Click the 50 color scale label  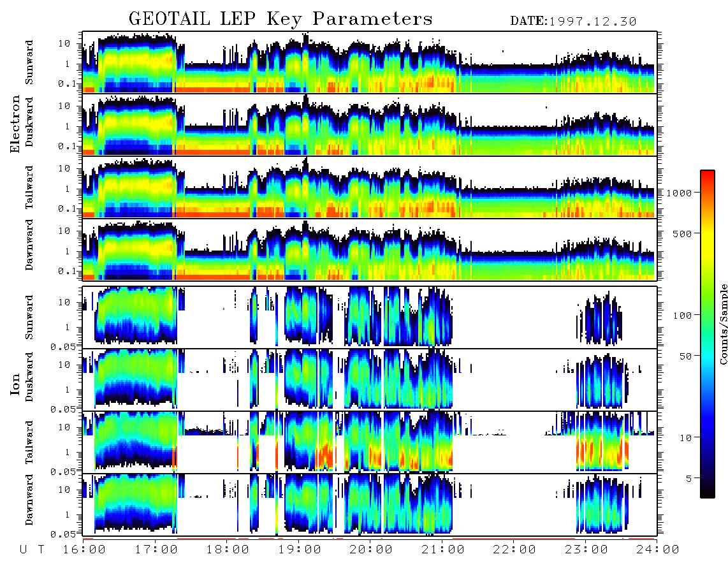pyautogui.click(x=685, y=356)
